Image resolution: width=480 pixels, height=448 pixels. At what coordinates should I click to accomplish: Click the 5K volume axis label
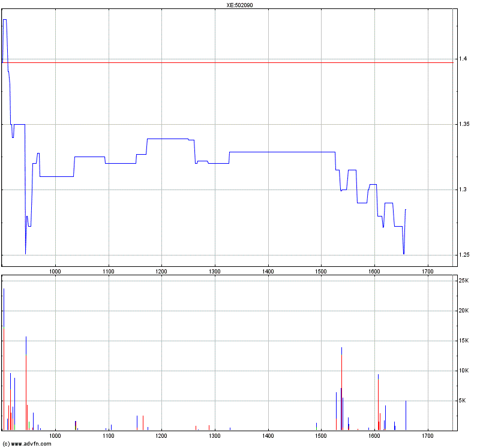click(462, 400)
